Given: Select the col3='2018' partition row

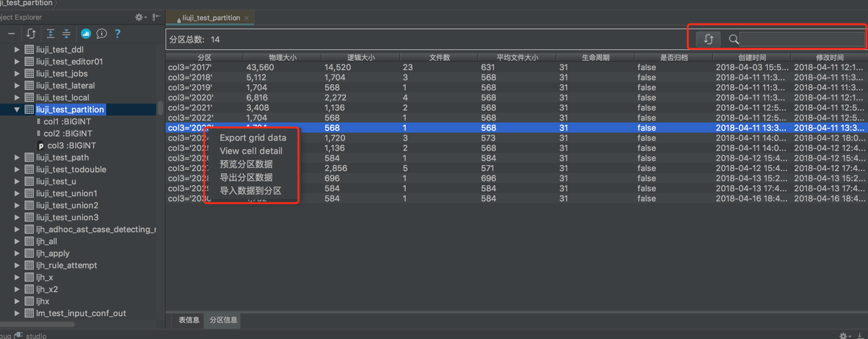Looking at the screenshot, I should (516, 77).
